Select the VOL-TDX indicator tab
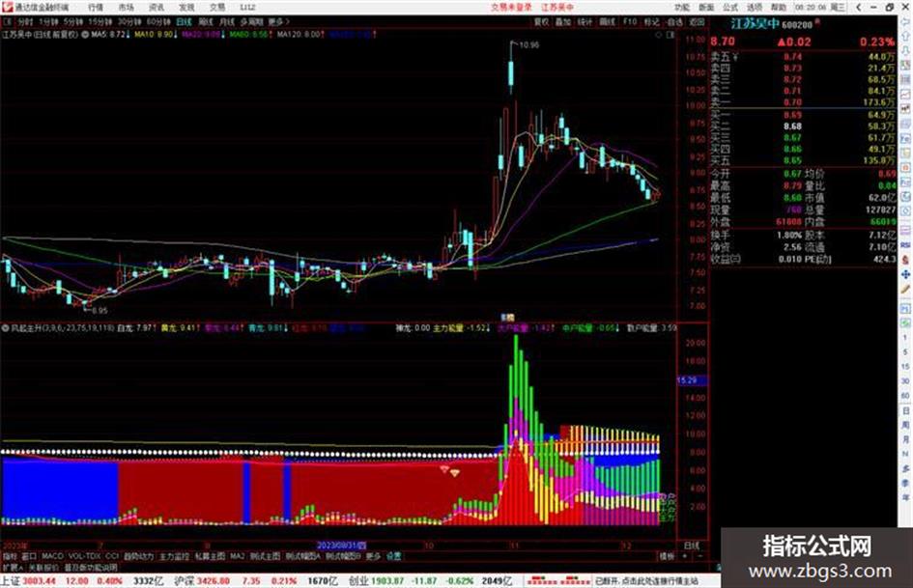Viewport: 913px width, 588px height. point(85,556)
